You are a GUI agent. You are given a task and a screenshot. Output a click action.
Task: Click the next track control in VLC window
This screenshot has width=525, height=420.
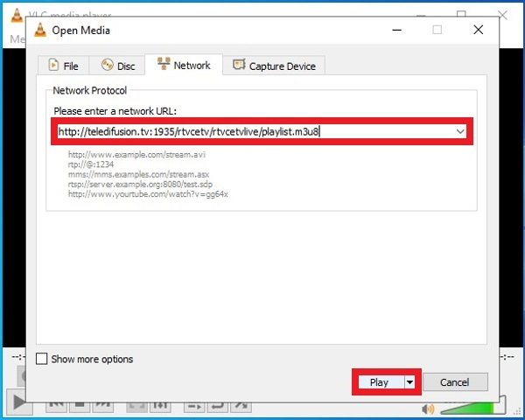click(x=103, y=406)
